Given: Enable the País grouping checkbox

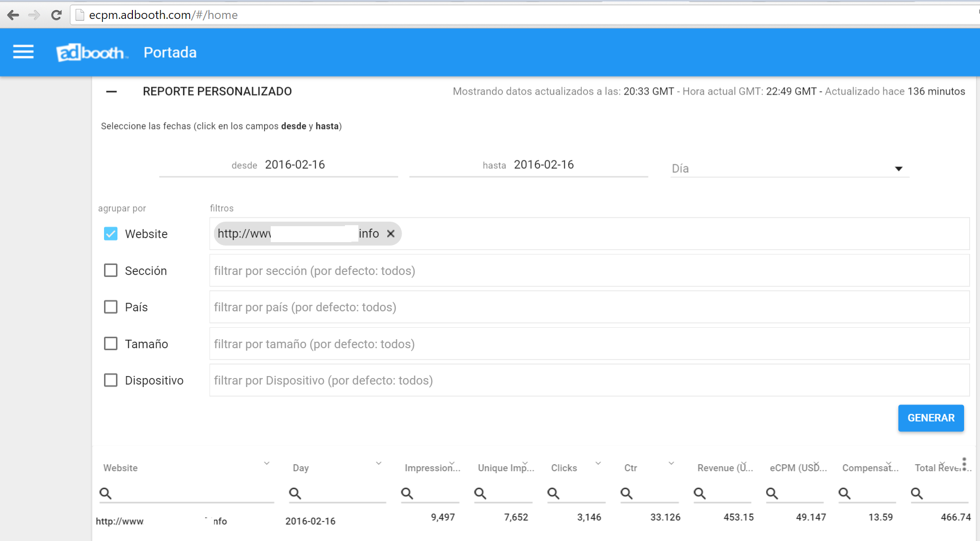Looking at the screenshot, I should (110, 307).
